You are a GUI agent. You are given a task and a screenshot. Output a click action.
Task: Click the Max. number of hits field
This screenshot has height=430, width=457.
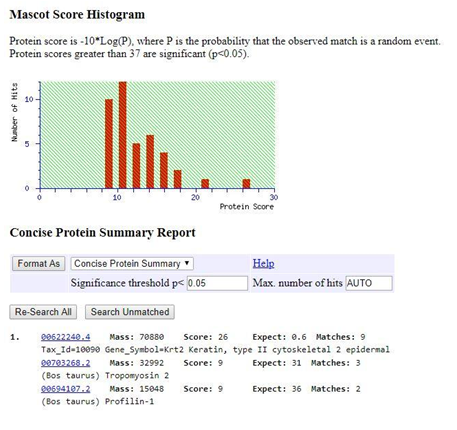369,283
